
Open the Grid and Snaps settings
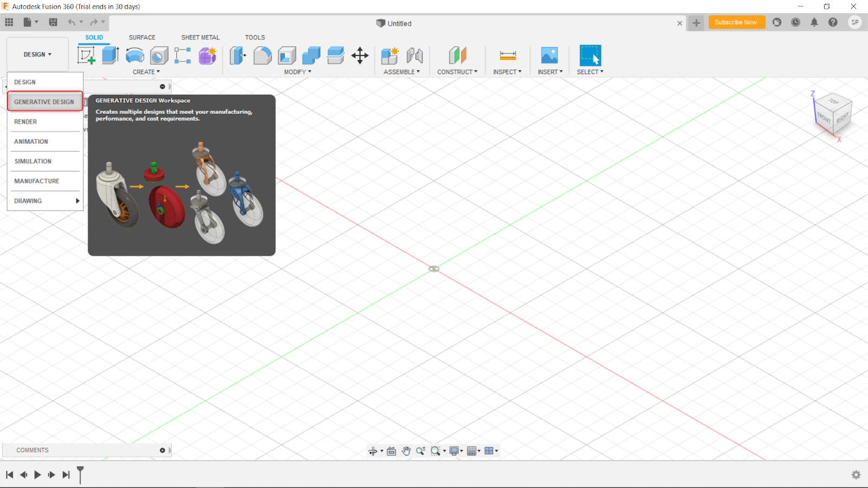click(474, 451)
